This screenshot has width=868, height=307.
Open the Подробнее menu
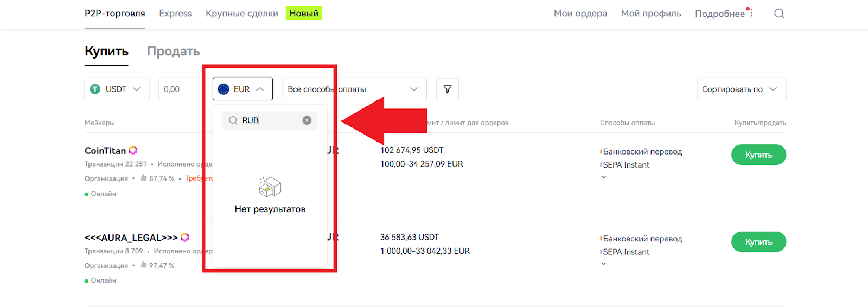point(720,14)
